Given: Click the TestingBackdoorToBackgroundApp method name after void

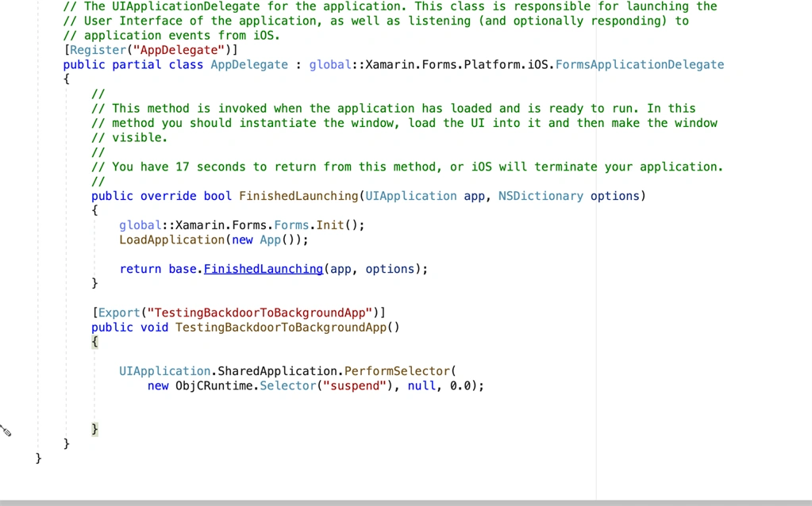Looking at the screenshot, I should [281, 328].
